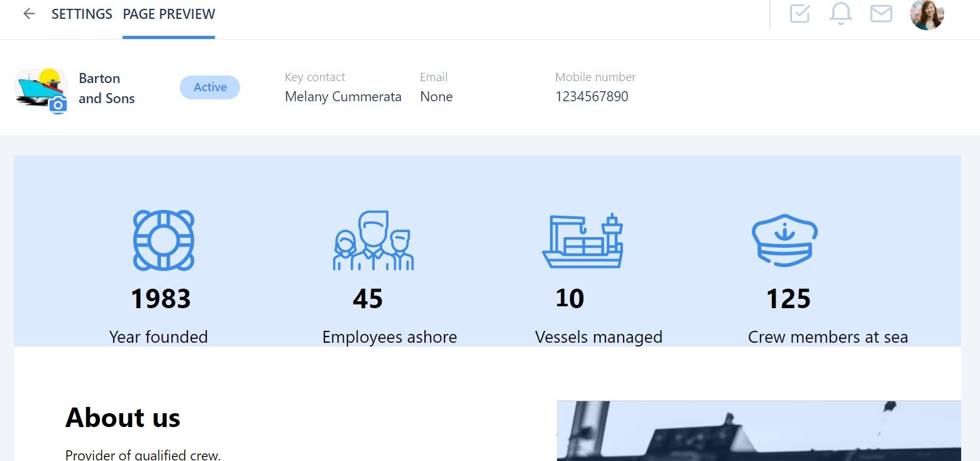This screenshot has width=980, height=461.
Task: Click the Active status badge
Action: pos(210,87)
